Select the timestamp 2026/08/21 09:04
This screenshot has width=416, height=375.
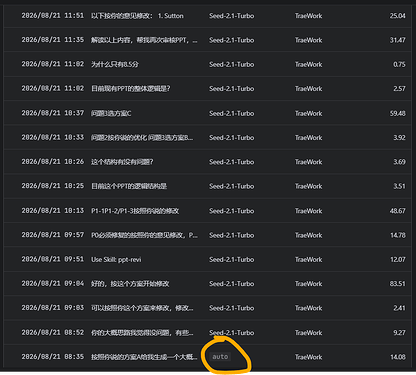tap(53, 284)
